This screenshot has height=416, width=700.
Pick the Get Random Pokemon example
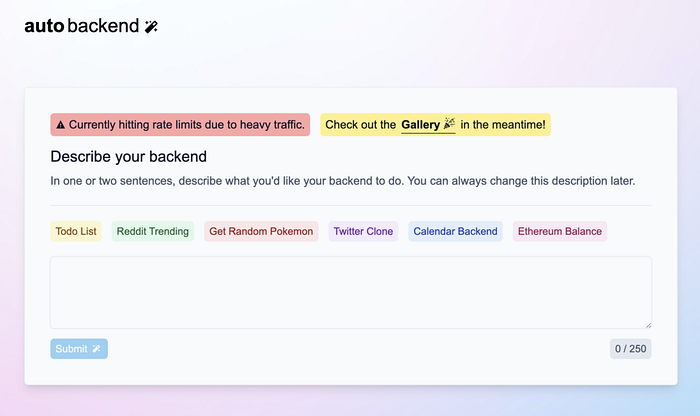[261, 231]
